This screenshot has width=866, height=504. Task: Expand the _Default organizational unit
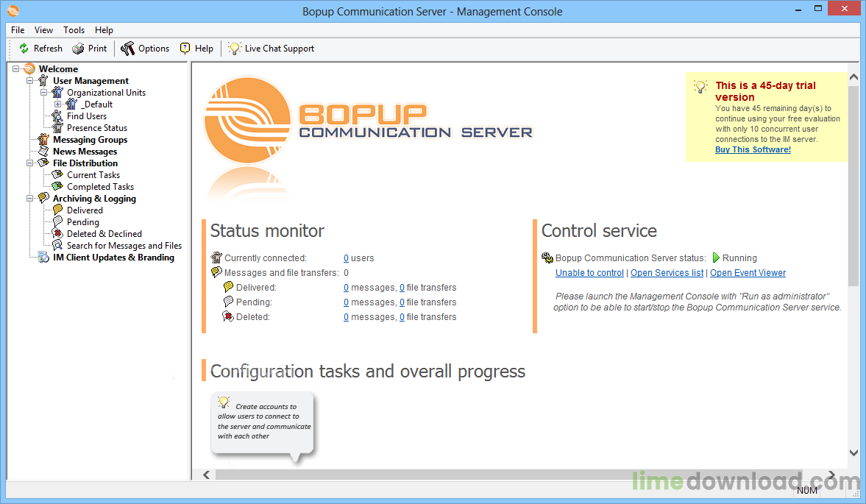point(59,104)
